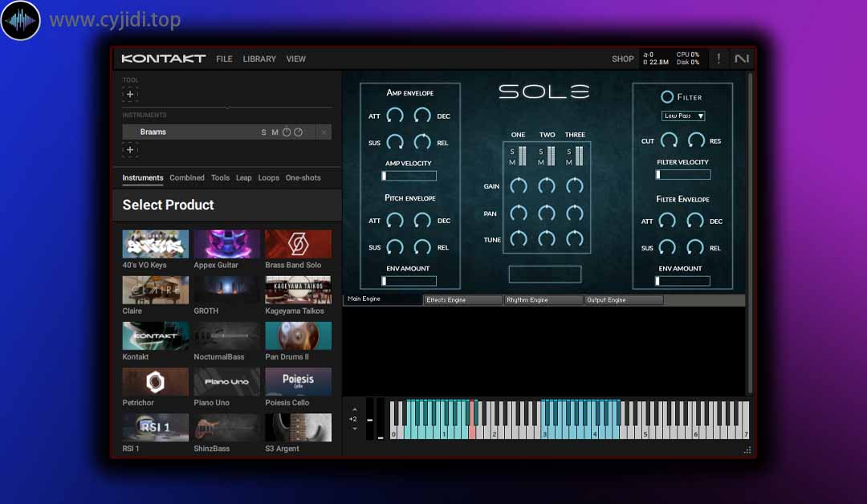This screenshot has height=504, width=867.
Task: Switch to the Combined tab
Action: pos(187,178)
